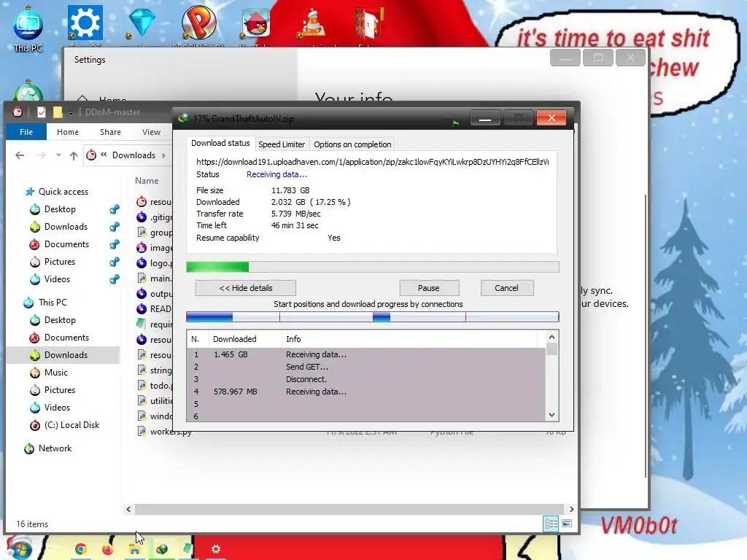Image resolution: width=747 pixels, height=560 pixels.
Task: Select Videos under Quick access
Action: pyautogui.click(x=57, y=279)
